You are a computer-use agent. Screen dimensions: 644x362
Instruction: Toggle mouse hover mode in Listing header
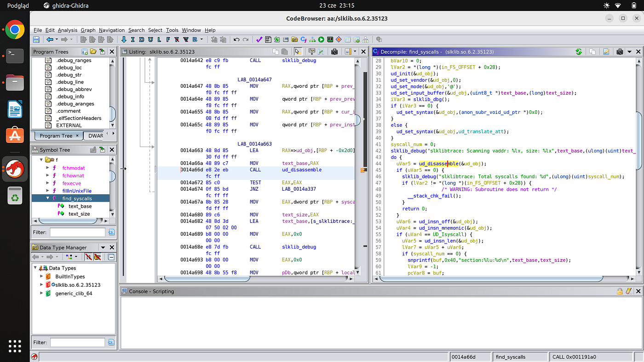tap(298, 52)
